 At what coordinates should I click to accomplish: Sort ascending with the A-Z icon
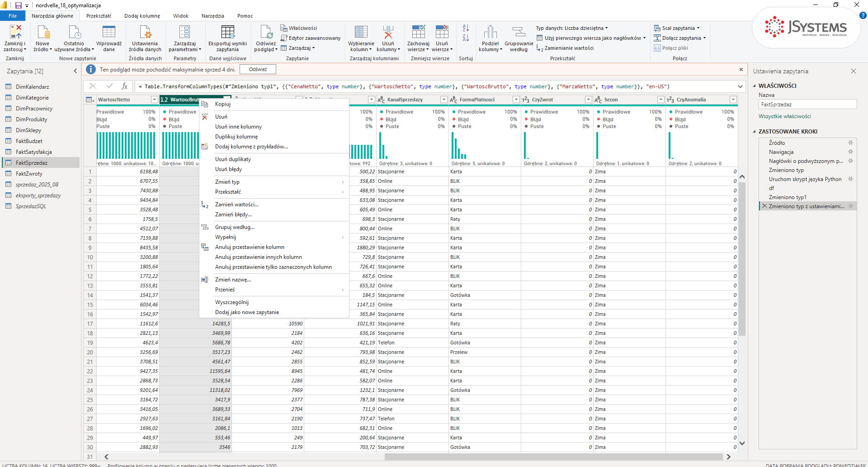(466, 28)
